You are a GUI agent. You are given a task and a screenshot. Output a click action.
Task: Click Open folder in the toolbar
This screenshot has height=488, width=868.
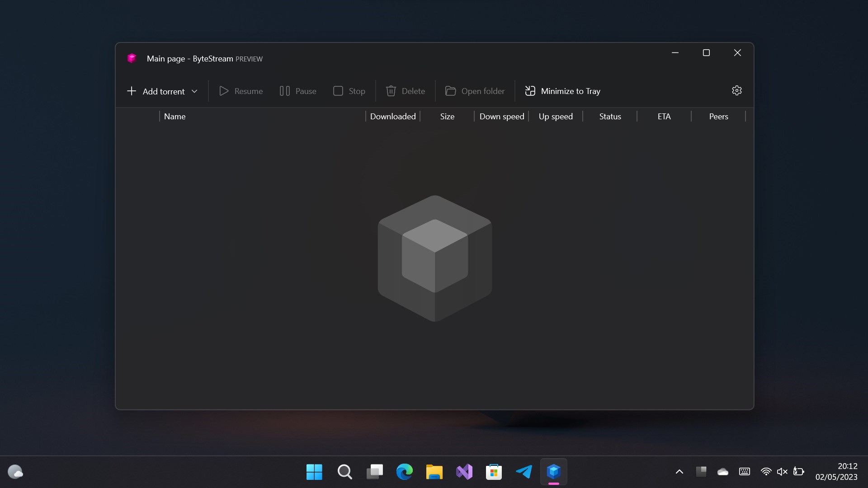pyautogui.click(x=475, y=91)
